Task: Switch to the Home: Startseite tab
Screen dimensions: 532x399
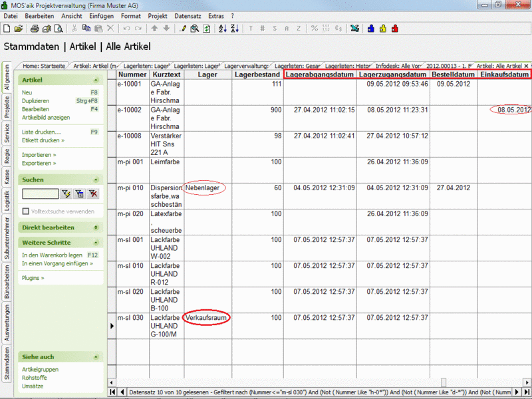Action: click(x=44, y=66)
